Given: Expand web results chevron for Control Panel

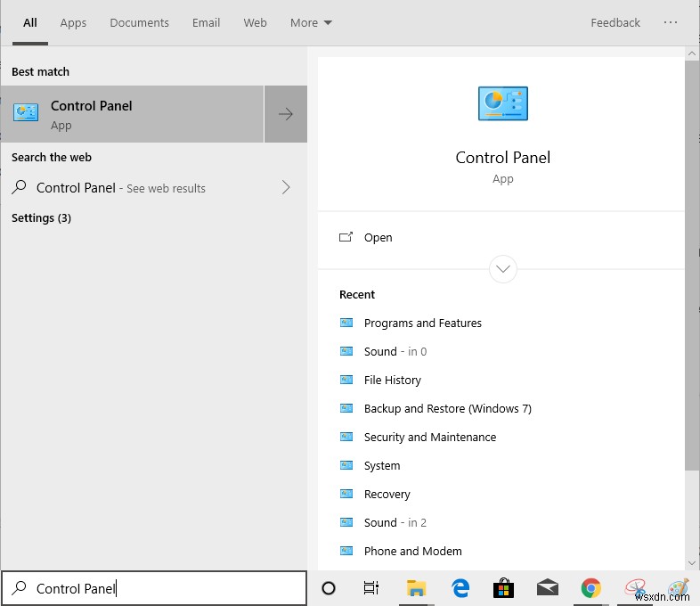Looking at the screenshot, I should click(286, 187).
